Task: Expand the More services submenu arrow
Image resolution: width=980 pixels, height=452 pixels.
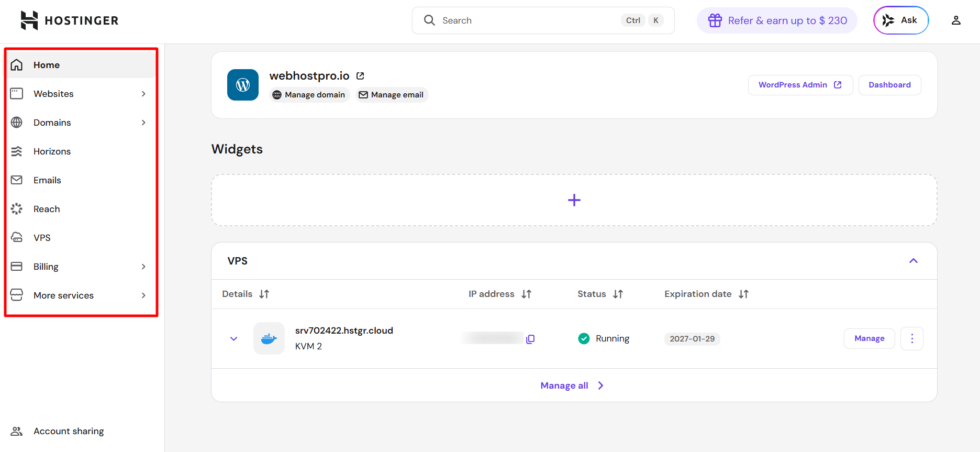Action: [143, 295]
